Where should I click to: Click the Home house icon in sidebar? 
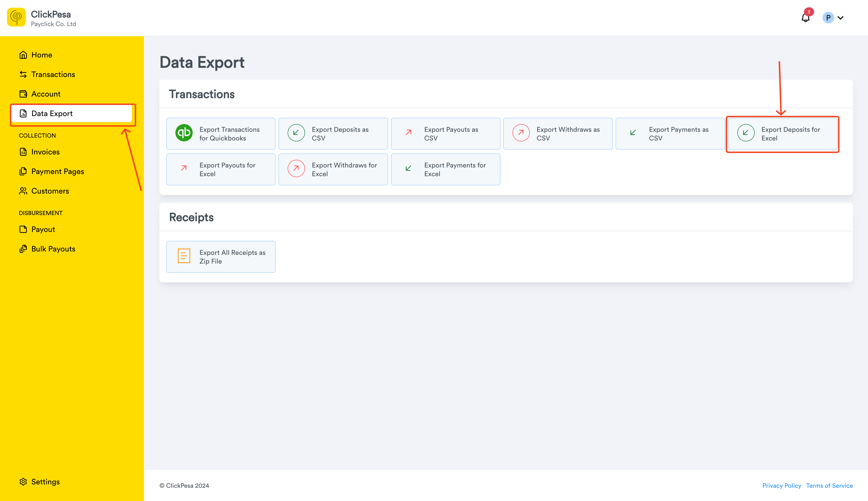(23, 55)
